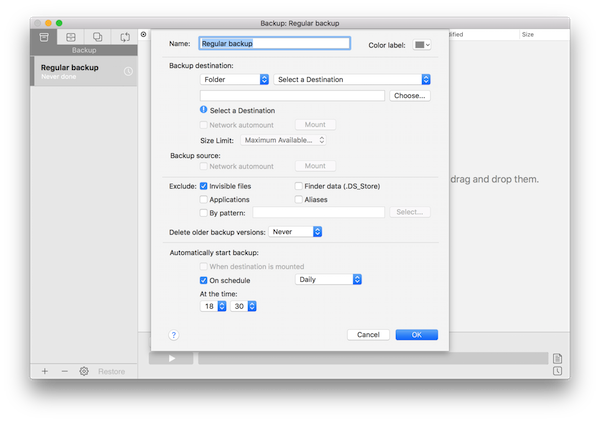Open the Folder destination type dropdown
This screenshot has height=422, width=600.
pos(234,79)
